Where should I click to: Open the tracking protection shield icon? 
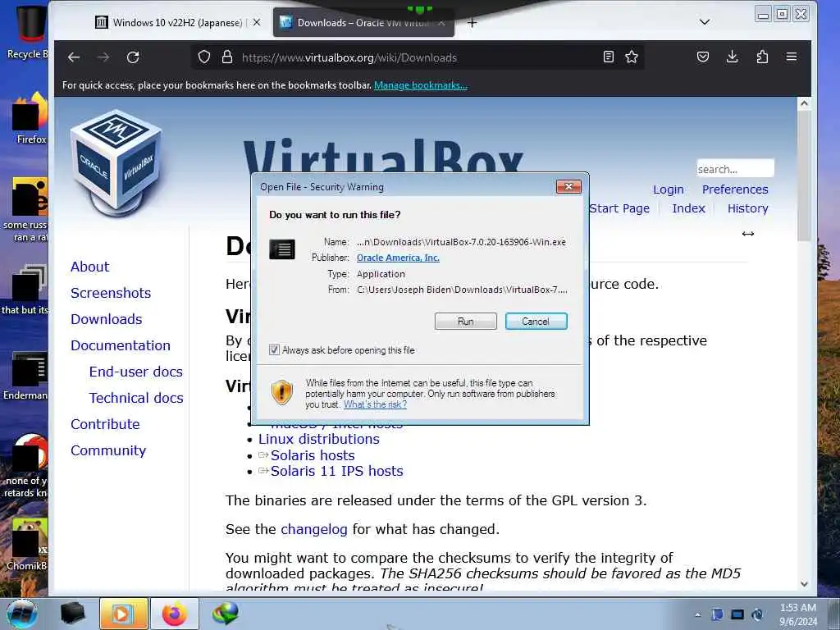[204, 57]
